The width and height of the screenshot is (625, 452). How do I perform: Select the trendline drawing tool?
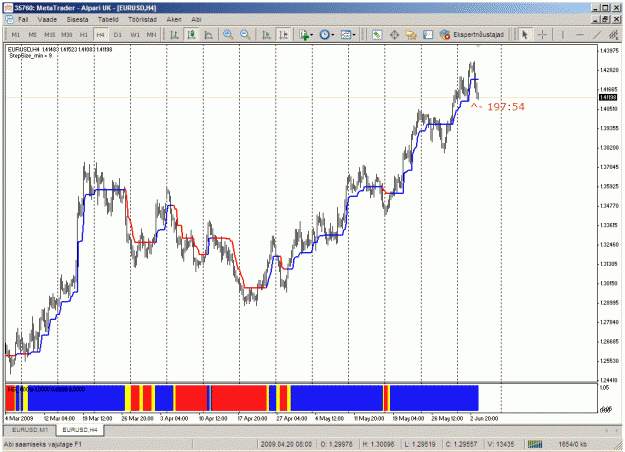pyautogui.click(x=597, y=35)
